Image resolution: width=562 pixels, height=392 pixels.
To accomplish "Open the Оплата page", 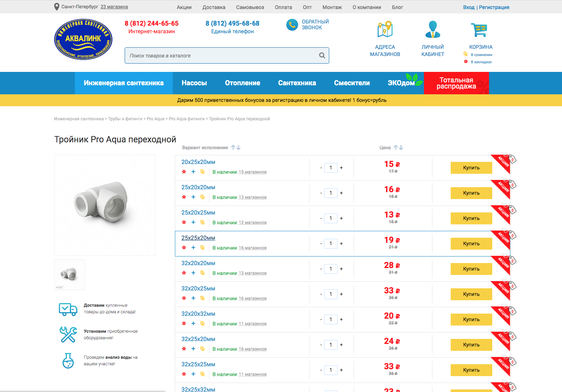I will [x=283, y=7].
